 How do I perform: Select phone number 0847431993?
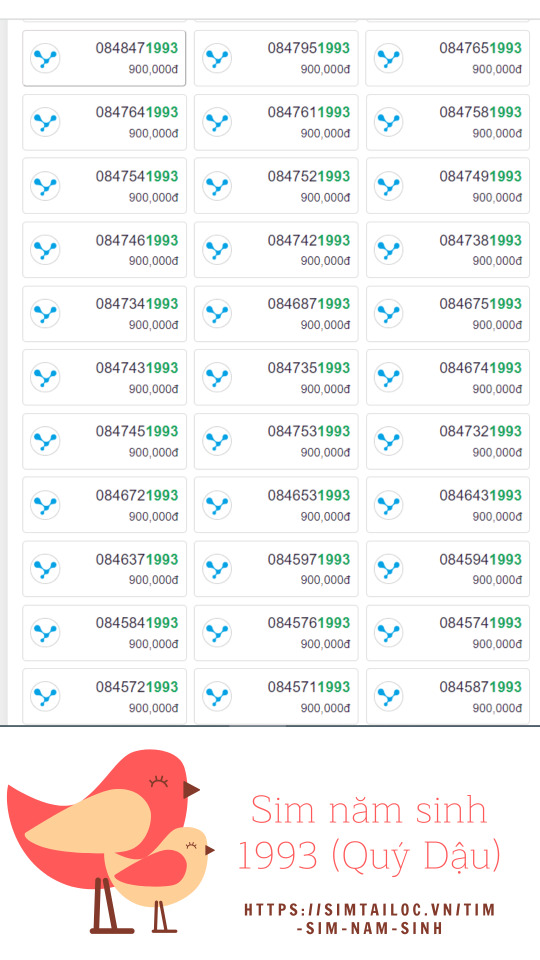click(137, 368)
